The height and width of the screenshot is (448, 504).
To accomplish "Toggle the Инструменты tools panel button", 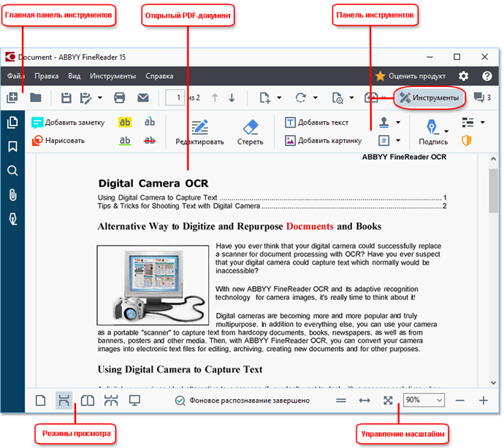I will (x=429, y=98).
